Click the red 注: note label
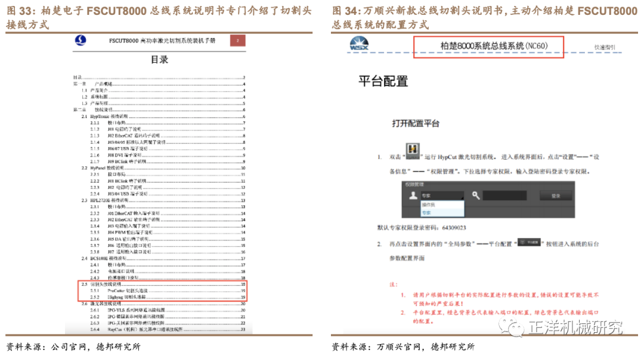The image size is (644, 356). (393, 284)
